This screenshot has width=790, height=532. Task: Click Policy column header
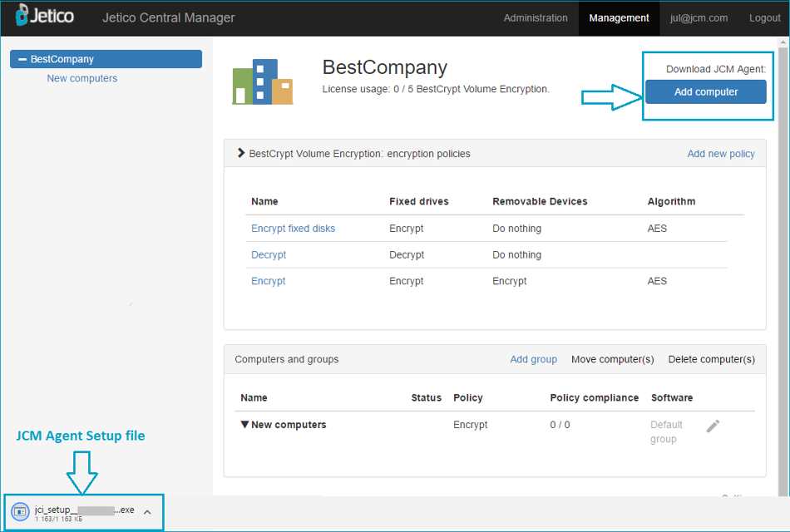click(x=467, y=398)
